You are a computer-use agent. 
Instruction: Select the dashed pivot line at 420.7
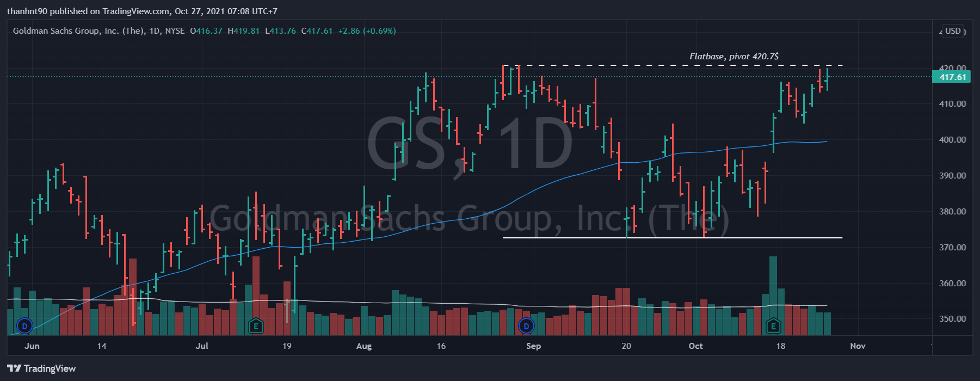pos(673,65)
